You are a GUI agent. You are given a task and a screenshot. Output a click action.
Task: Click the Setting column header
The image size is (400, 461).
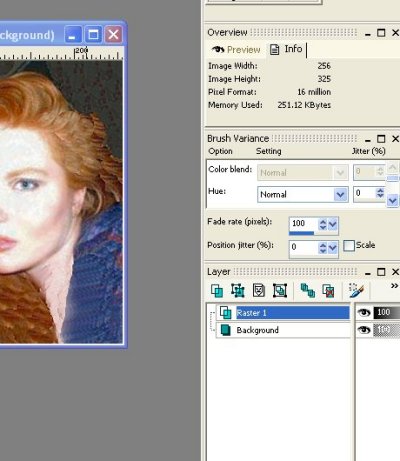268,151
